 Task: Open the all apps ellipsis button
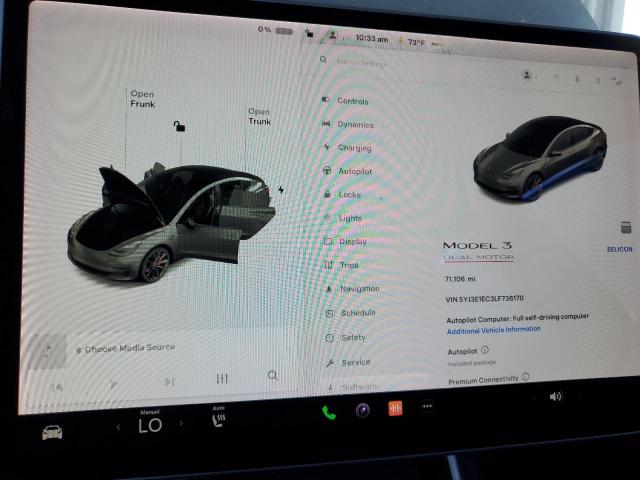tap(427, 406)
